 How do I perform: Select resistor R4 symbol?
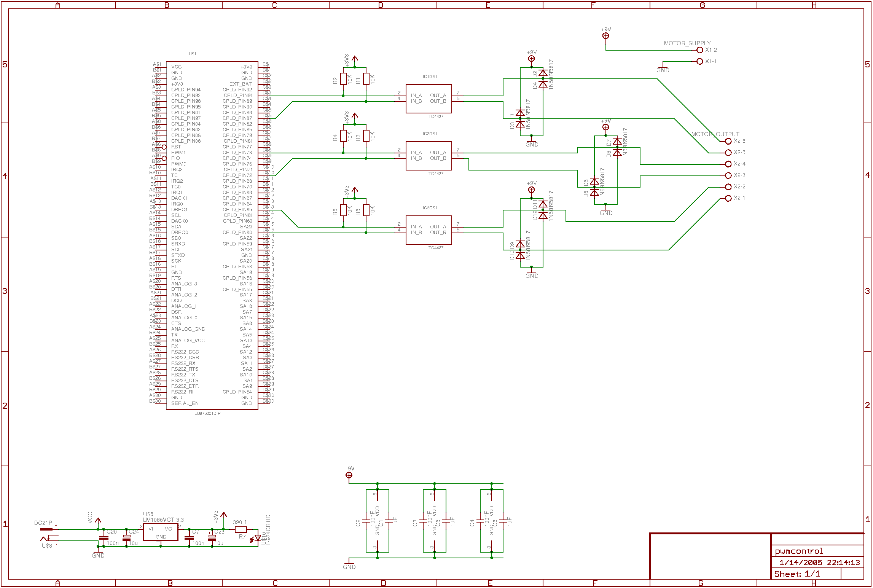pyautogui.click(x=343, y=136)
